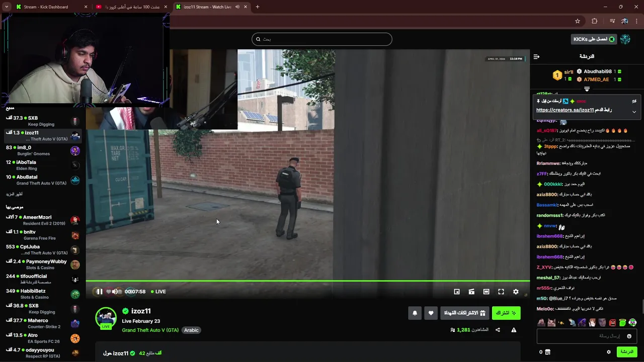Insert the angry red face emote

[x=612, y=322]
